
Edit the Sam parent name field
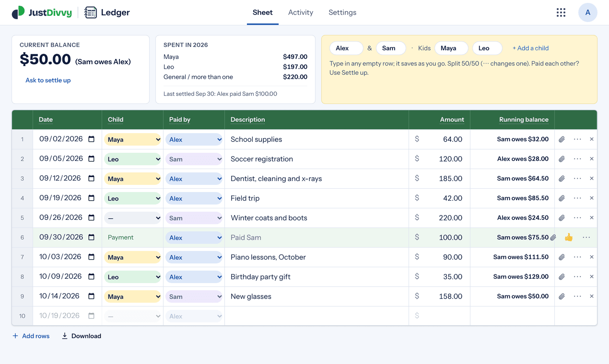391,48
